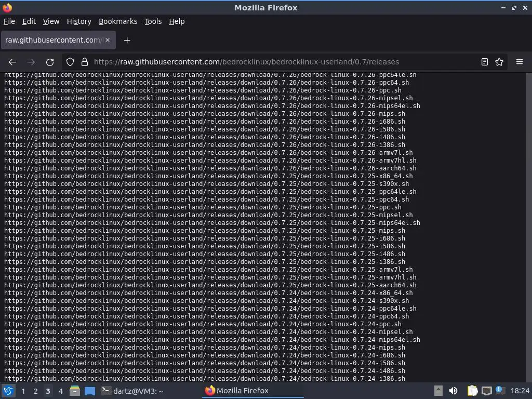Click the 0.7.26-aarch64.sh URL line

[210, 168]
